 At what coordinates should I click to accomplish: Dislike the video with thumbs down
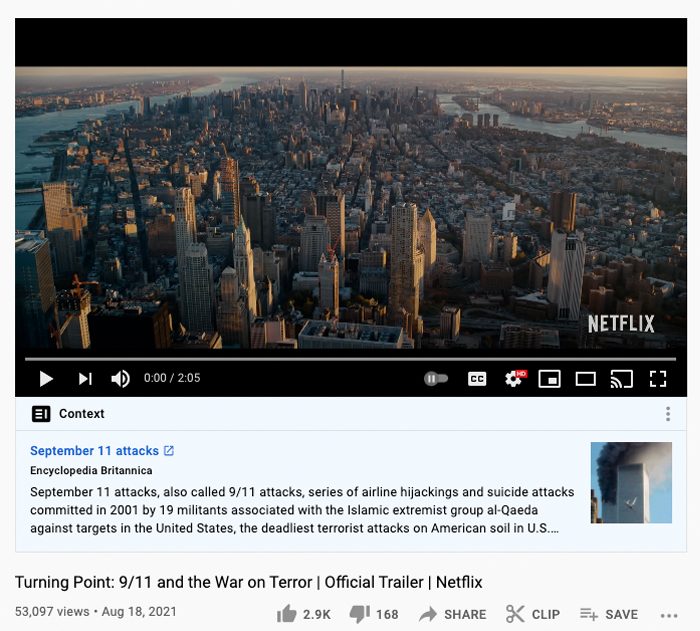[374, 614]
